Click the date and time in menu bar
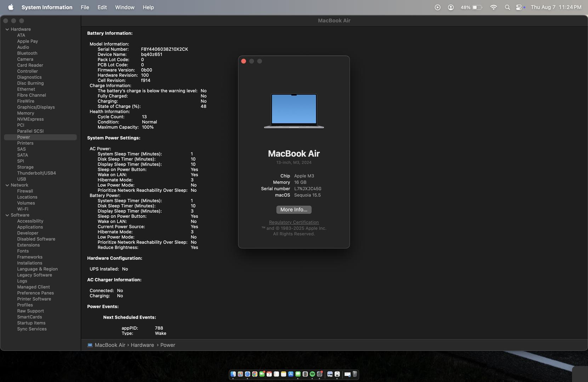 coord(556,7)
